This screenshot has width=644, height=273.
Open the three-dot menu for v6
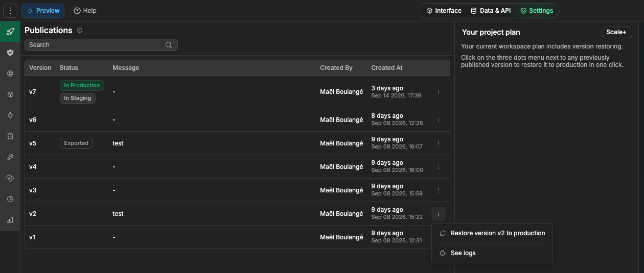click(439, 120)
